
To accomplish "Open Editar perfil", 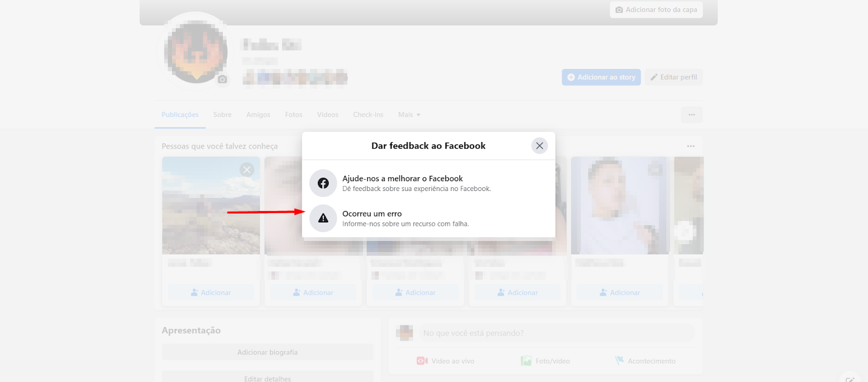I will (x=673, y=77).
